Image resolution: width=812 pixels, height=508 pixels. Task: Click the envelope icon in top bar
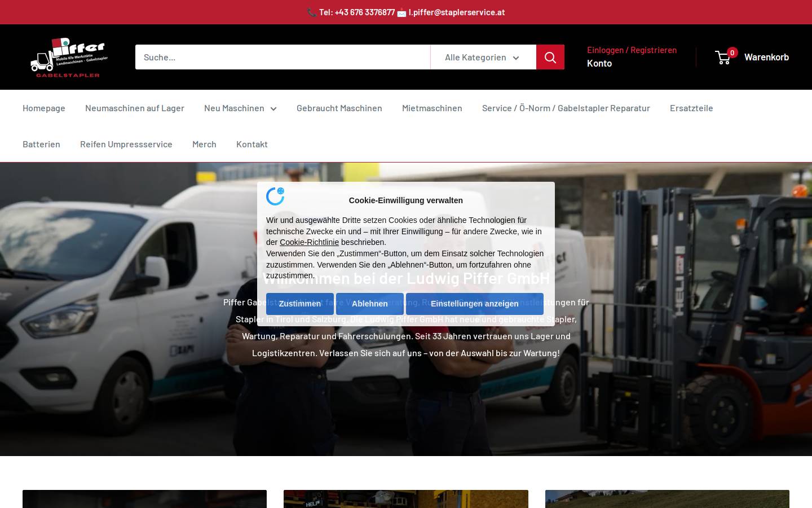click(x=401, y=12)
